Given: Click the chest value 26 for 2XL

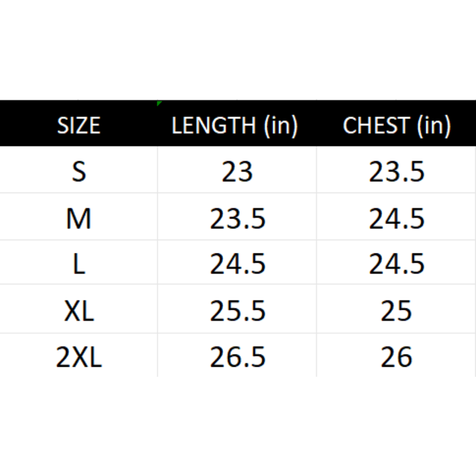Looking at the screenshot, I should click(x=396, y=357).
